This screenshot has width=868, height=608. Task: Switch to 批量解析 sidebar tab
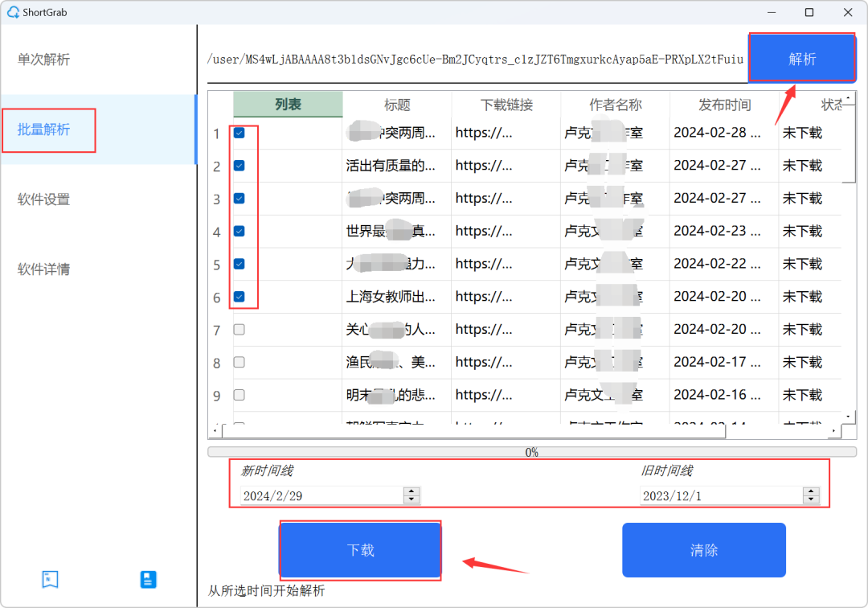click(99, 129)
